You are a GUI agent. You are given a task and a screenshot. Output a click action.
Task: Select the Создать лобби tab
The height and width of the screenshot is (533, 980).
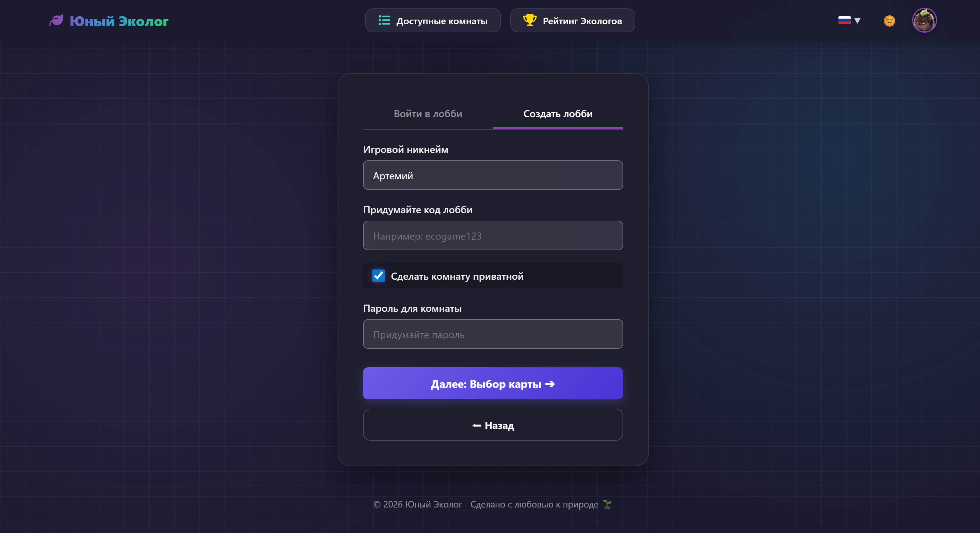[x=558, y=114]
